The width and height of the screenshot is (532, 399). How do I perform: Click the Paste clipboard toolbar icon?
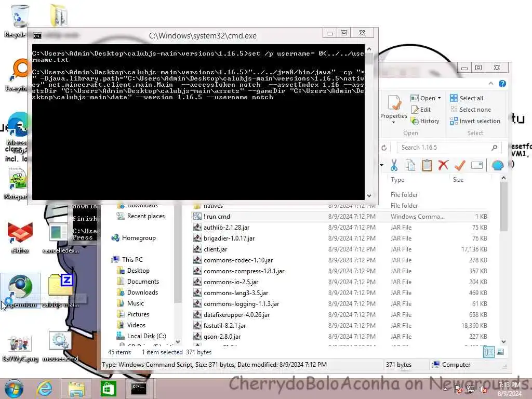click(427, 165)
